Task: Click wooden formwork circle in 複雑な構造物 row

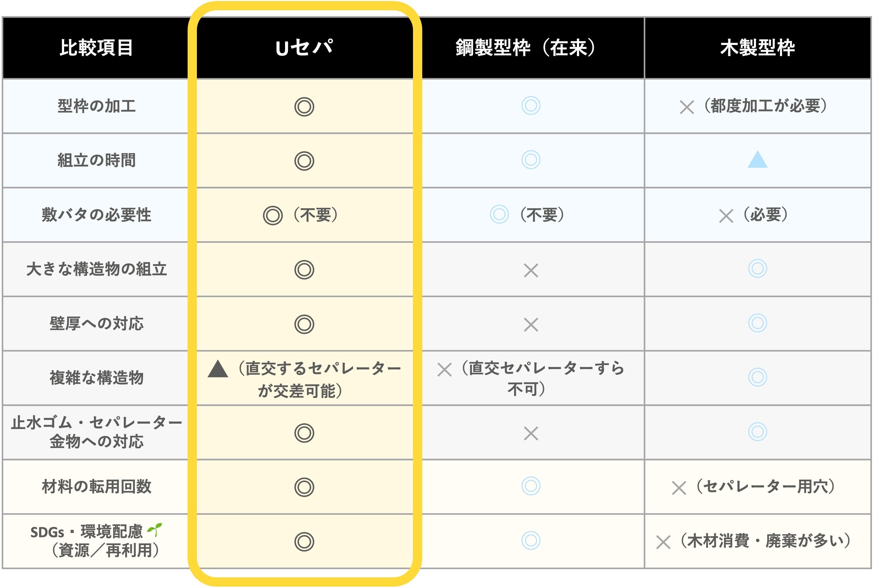Action: (757, 377)
